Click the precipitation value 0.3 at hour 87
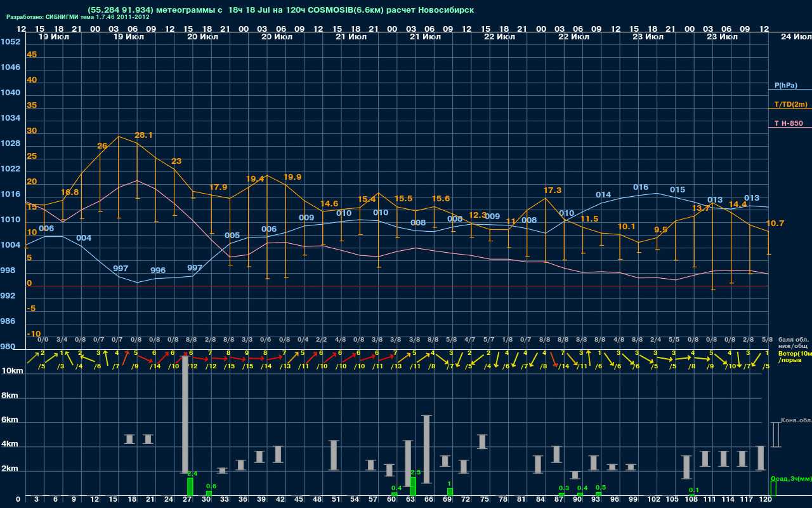Screen dimensions: 812x508 [x=563, y=488]
